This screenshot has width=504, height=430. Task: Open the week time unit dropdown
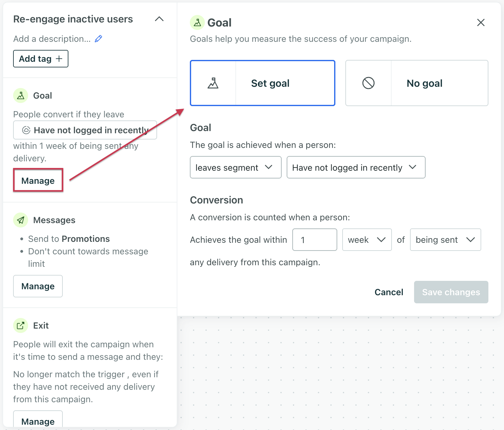pos(367,240)
